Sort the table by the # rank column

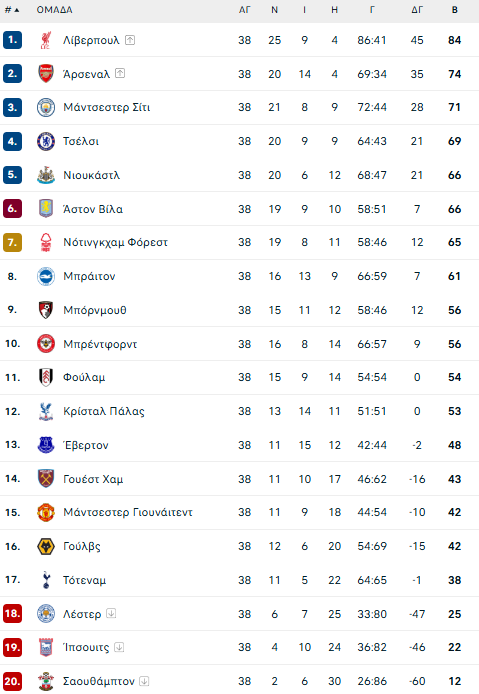click(x=12, y=10)
